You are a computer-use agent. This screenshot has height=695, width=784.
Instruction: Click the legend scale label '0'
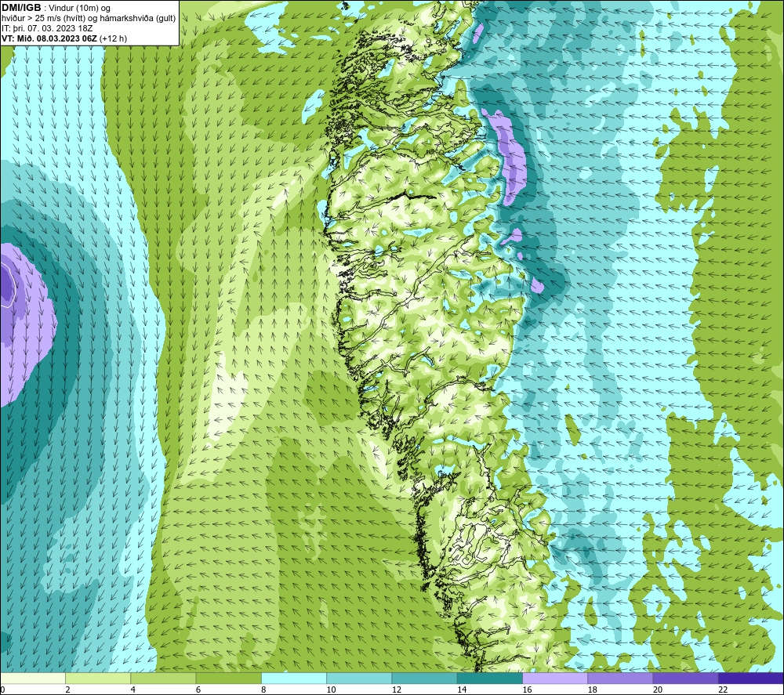pyautogui.click(x=2, y=690)
